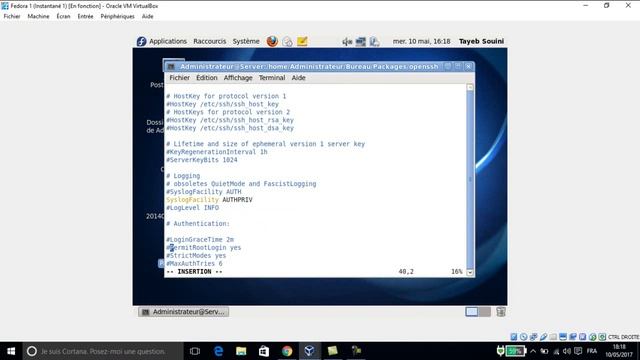Click the volume speaker icon in the Fedora panel
The width and height of the screenshot is (640, 360).
click(347, 42)
